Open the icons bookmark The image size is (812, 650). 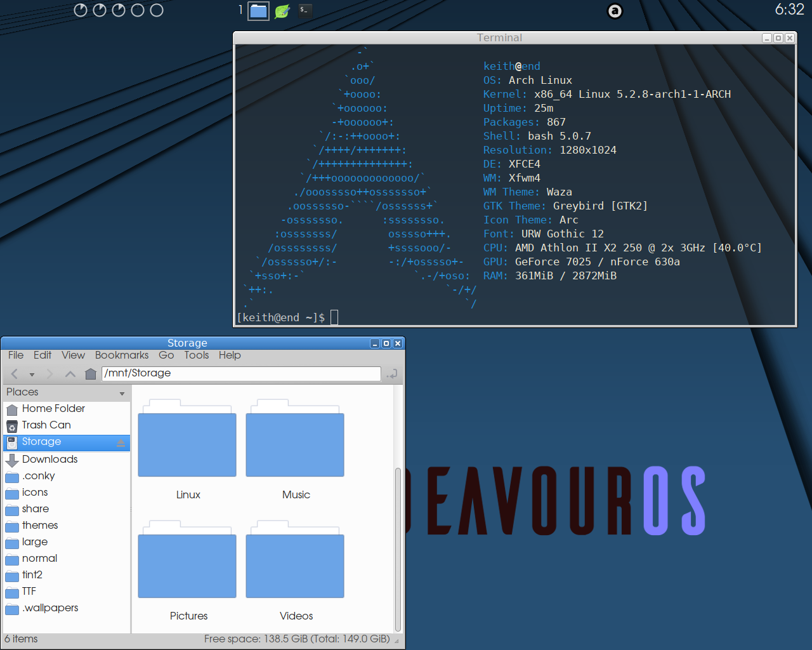67,493
